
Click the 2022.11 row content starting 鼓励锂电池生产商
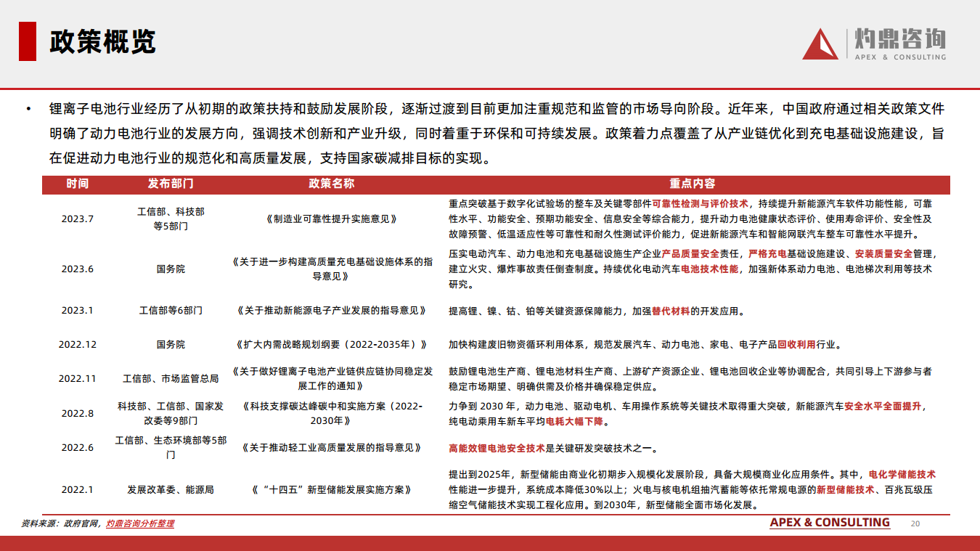(x=690, y=379)
